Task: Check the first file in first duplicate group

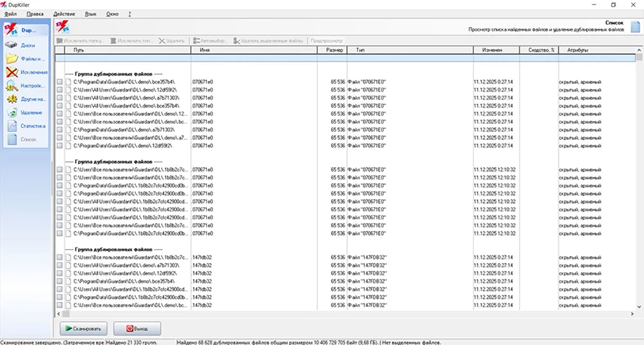Action: pyautogui.click(x=60, y=83)
